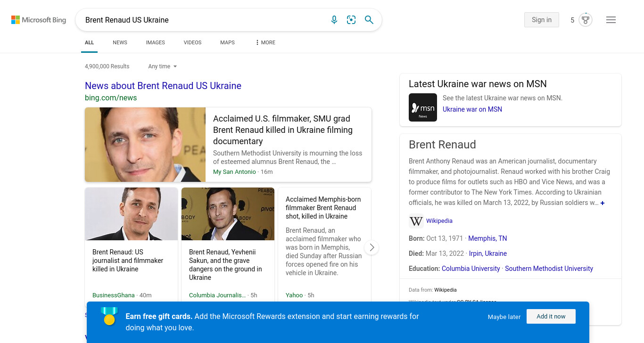
Task: Click the Yahoo source label
Action: 294,295
